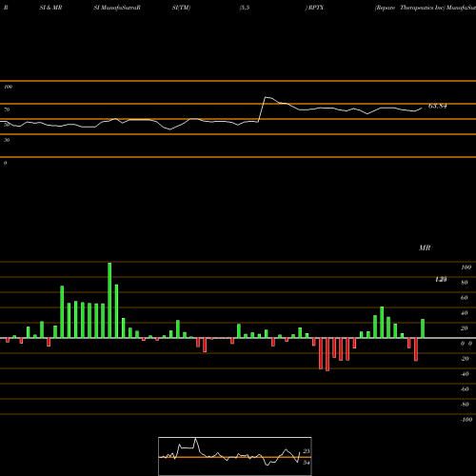The width and height of the screenshot is (476, 476).
Task: Click the 'SI MunafaSutraR' header label
Action: pyautogui.click(x=117, y=8)
